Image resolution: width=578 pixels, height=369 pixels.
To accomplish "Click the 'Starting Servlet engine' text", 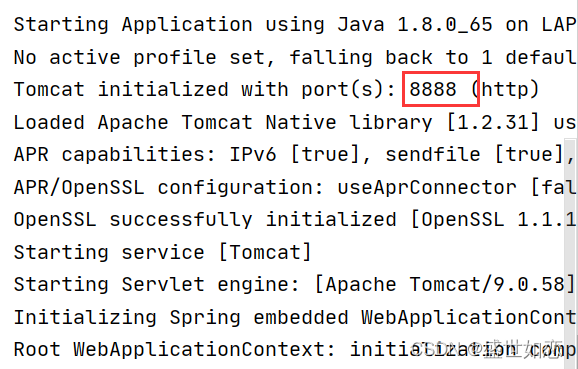I will 156,285.
